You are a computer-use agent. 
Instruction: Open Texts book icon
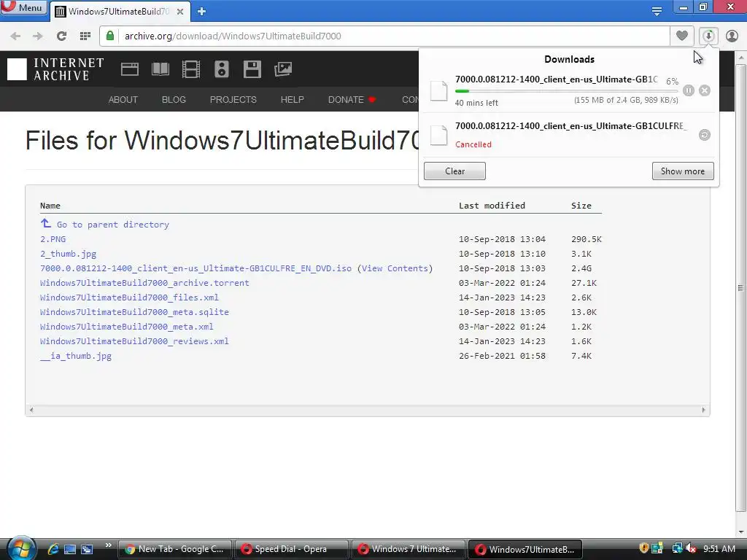160,69
